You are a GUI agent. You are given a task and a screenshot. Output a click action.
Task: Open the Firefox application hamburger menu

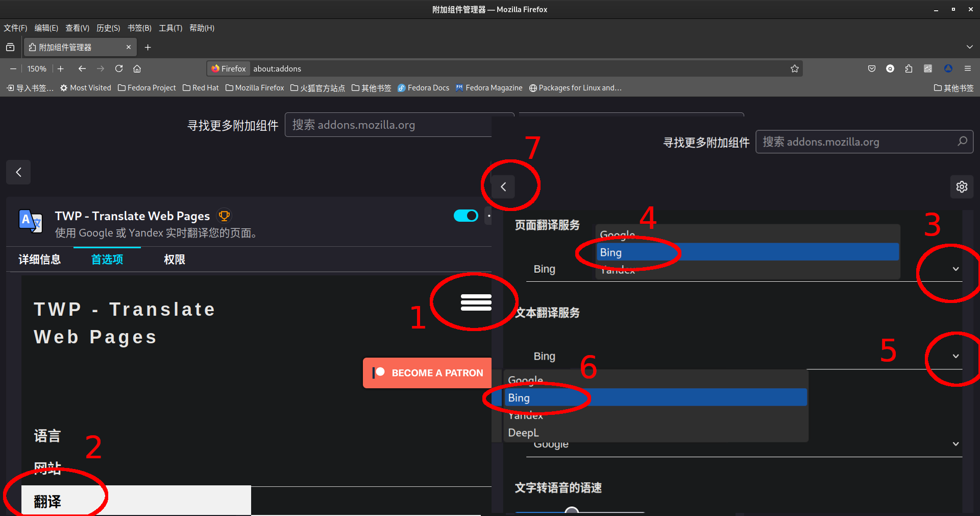coord(967,68)
